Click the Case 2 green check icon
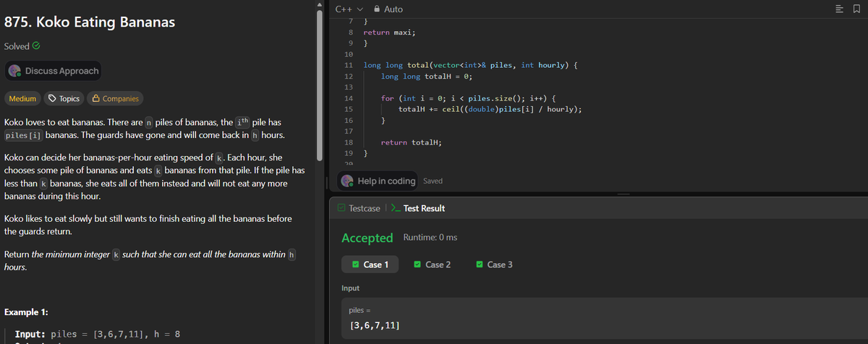868x344 pixels. coord(417,265)
